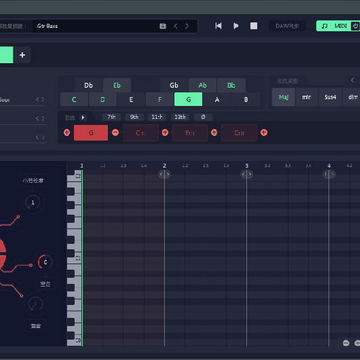360x360 pixels.
Task: Load the previous preset
Action: point(175,26)
